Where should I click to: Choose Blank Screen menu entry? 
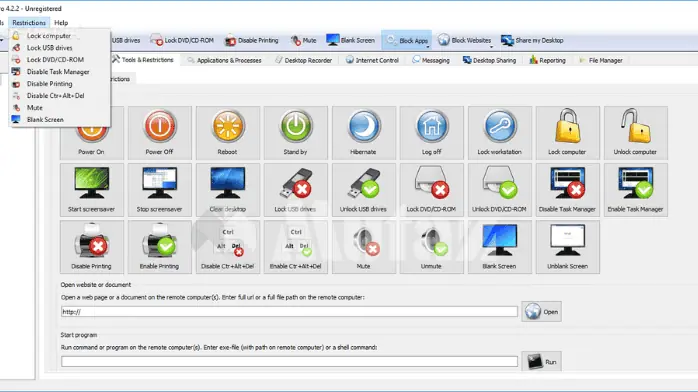(59, 120)
